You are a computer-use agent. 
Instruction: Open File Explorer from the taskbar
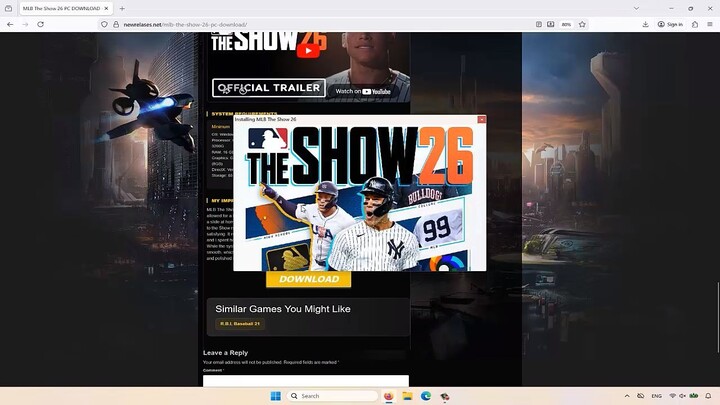pyautogui.click(x=407, y=396)
